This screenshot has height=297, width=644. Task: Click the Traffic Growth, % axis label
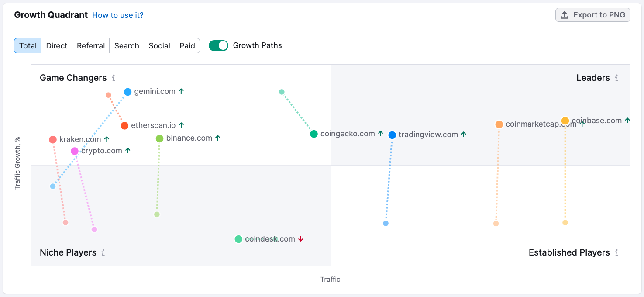pos(17,163)
